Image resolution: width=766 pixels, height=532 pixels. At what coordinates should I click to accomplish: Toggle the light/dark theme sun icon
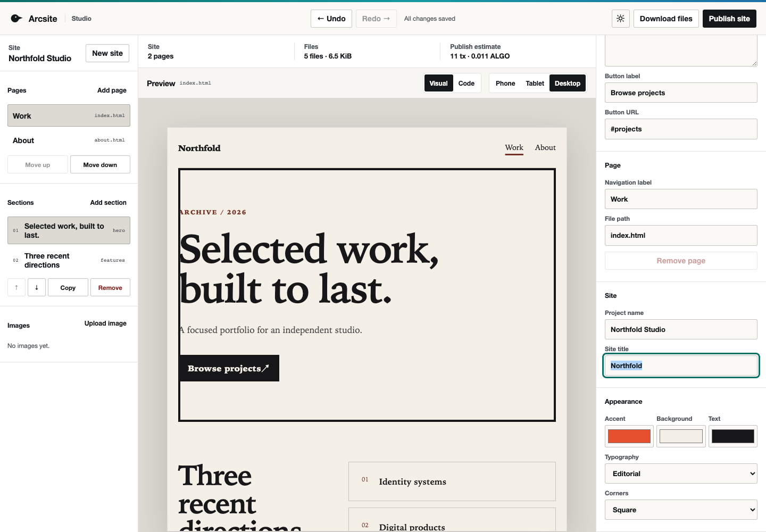(x=621, y=19)
